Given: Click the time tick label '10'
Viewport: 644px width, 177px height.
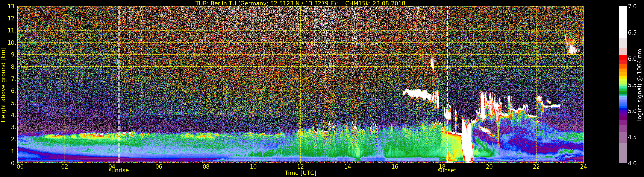Looking at the screenshot, I should coord(253,167).
